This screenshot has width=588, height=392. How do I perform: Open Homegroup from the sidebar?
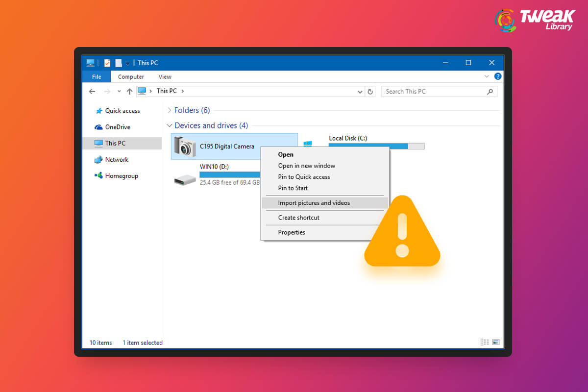click(x=121, y=175)
